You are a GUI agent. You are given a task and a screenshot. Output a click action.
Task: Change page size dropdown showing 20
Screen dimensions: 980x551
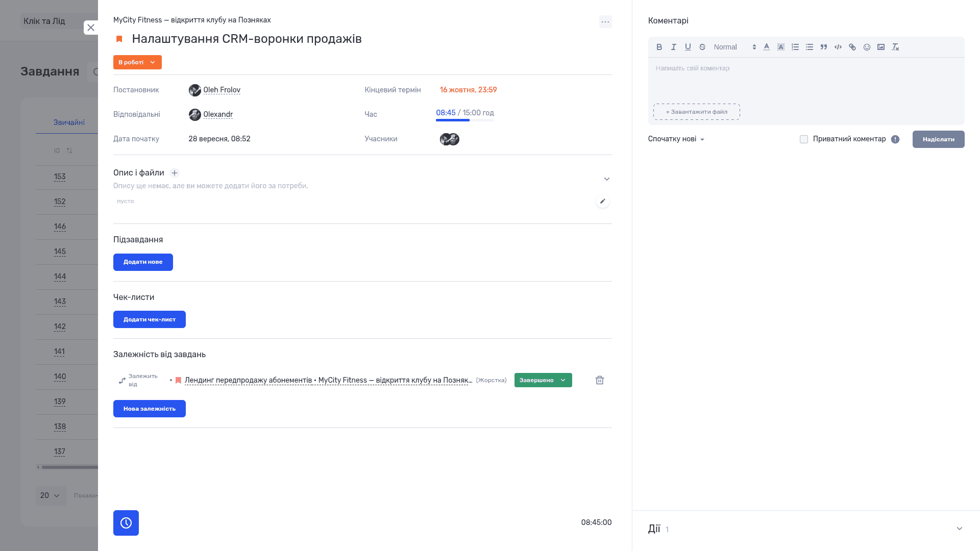tap(51, 495)
